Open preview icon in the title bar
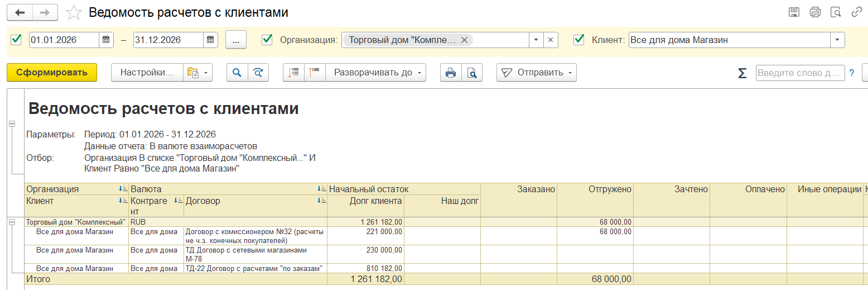868x290 pixels. (x=836, y=12)
